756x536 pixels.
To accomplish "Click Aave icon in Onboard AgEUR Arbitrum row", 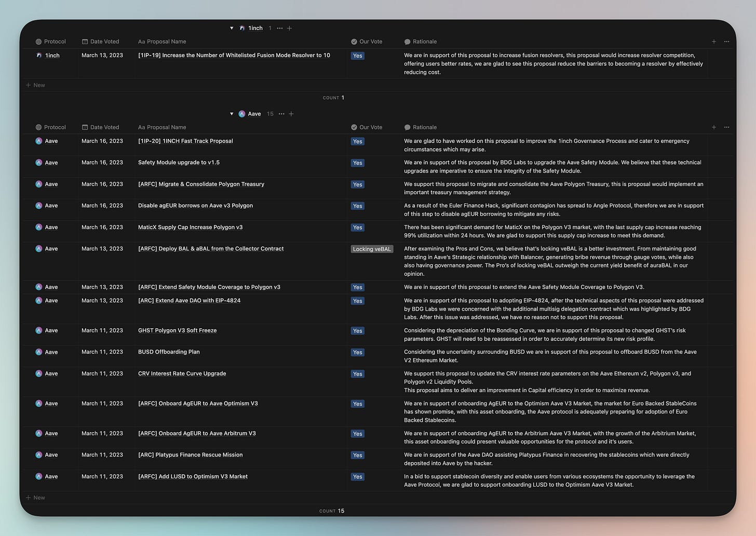I will point(39,433).
